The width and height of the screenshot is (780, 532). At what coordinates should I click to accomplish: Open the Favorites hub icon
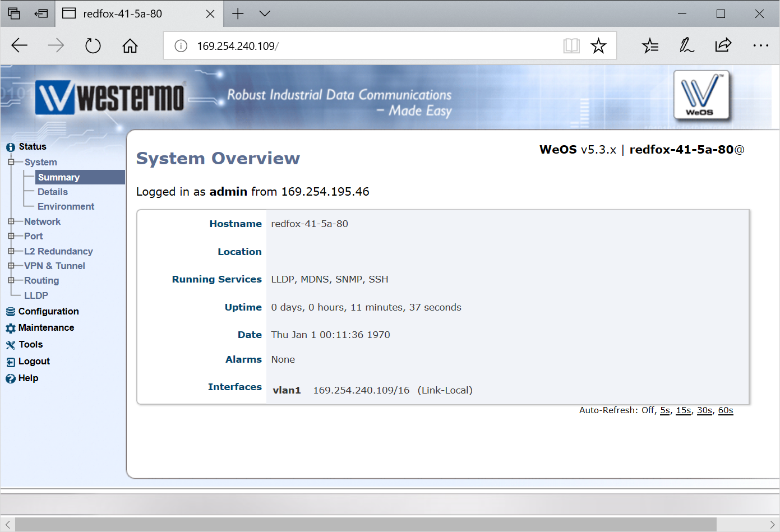650,45
